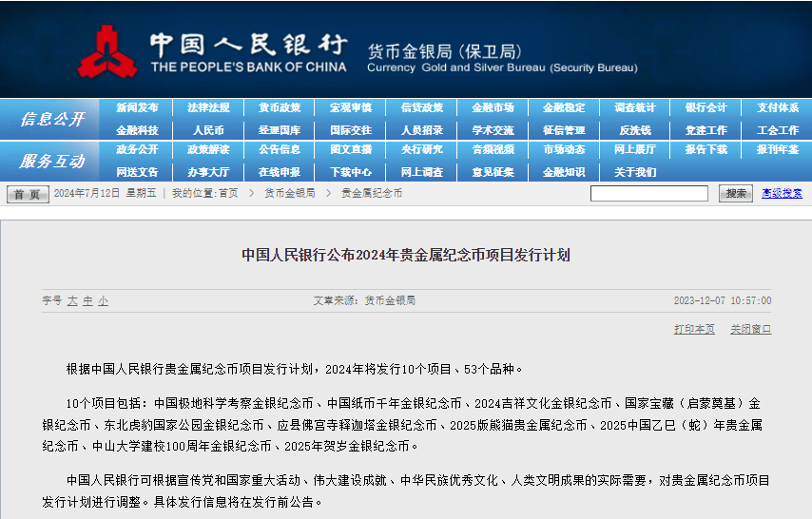812x519 pixels.
Task: Open 在线申报 navigation link
Action: click(x=280, y=172)
